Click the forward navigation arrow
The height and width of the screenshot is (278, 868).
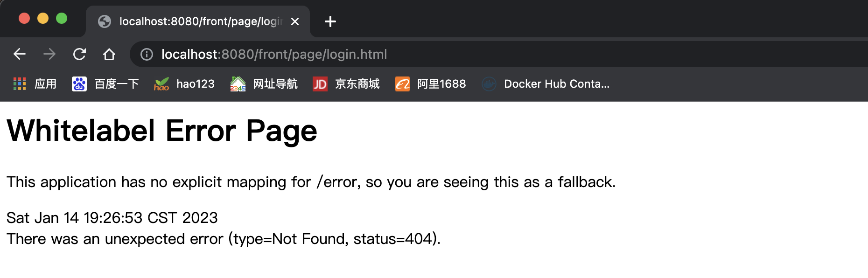click(49, 54)
